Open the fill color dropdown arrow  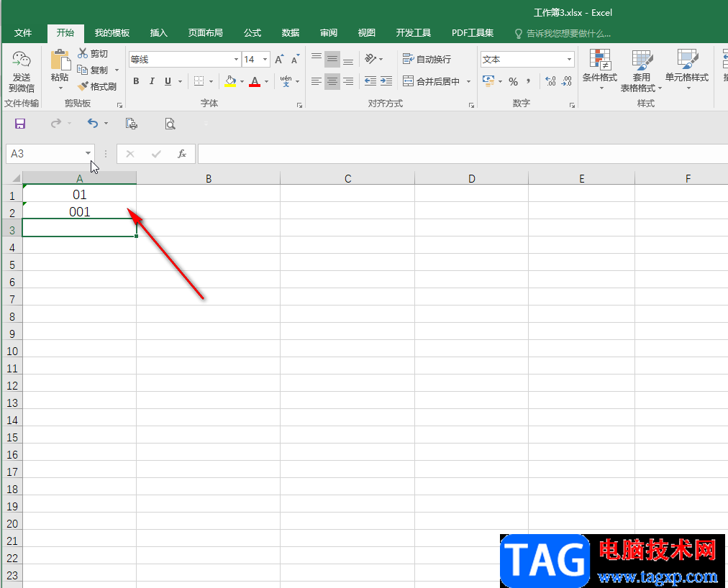tap(242, 82)
